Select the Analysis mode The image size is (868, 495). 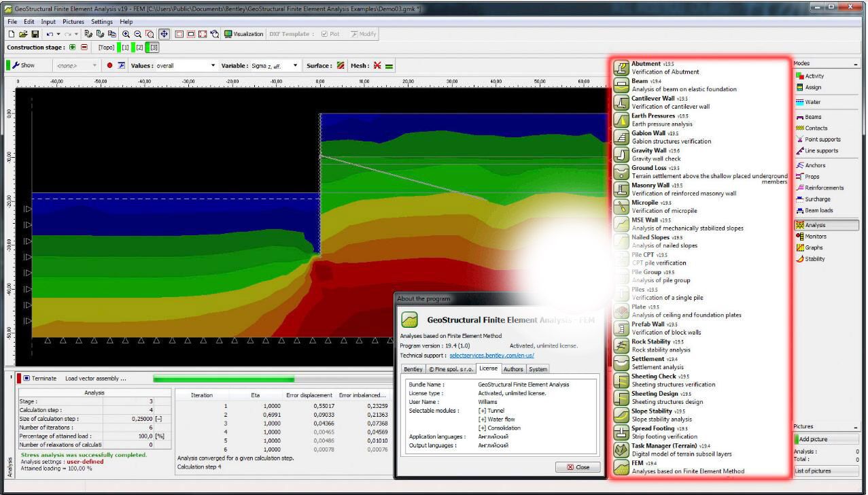pyautogui.click(x=825, y=225)
